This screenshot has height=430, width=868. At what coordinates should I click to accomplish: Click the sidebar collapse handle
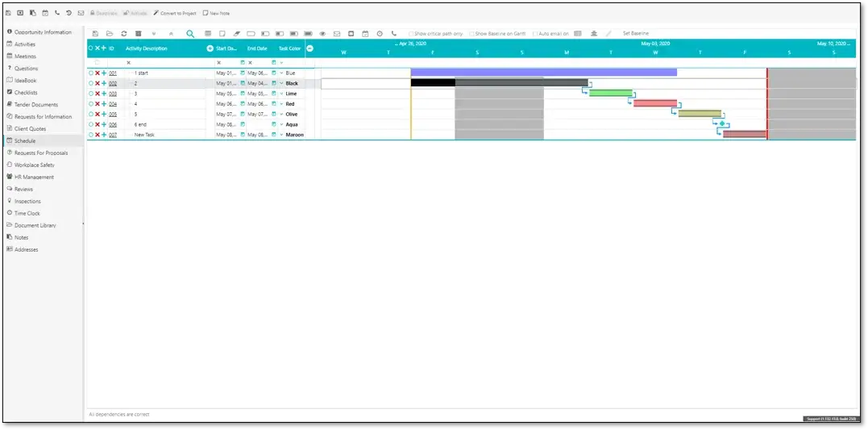pyautogui.click(x=83, y=223)
